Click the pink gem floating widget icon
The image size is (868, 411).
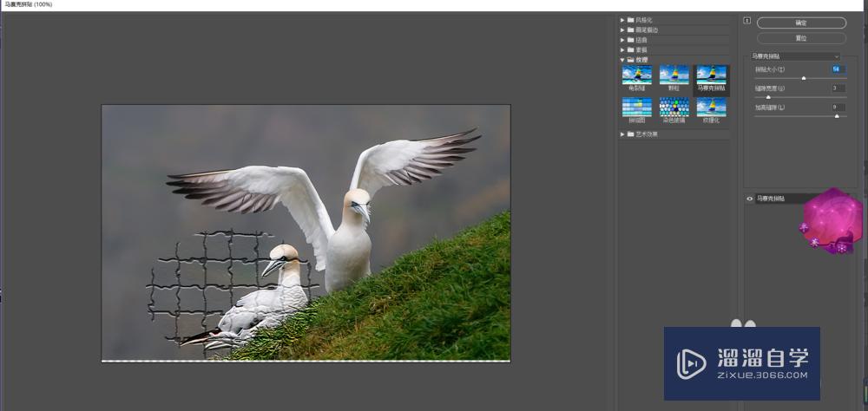coord(831,220)
